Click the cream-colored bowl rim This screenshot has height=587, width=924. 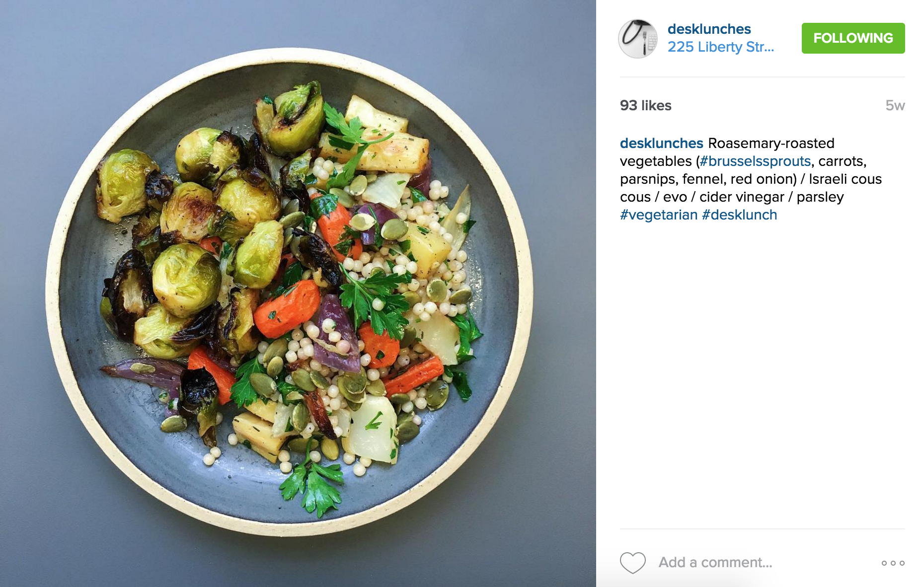[526, 292]
